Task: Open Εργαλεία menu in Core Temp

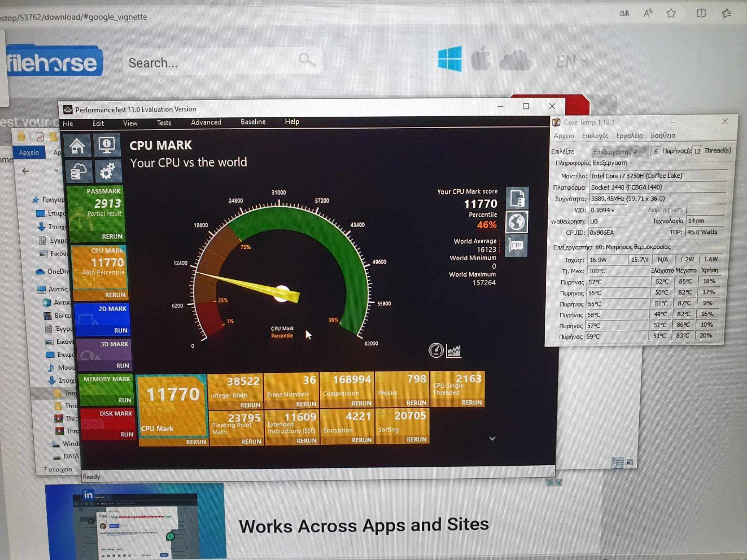Action: [629, 135]
